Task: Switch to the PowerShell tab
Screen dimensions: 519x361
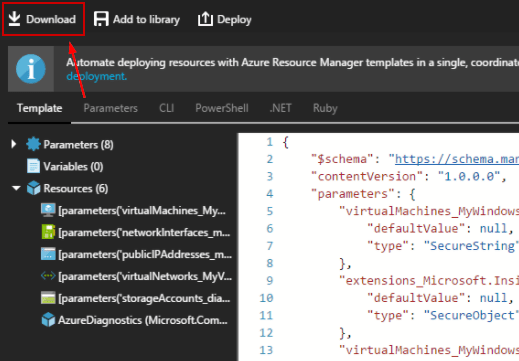Action: point(222,108)
